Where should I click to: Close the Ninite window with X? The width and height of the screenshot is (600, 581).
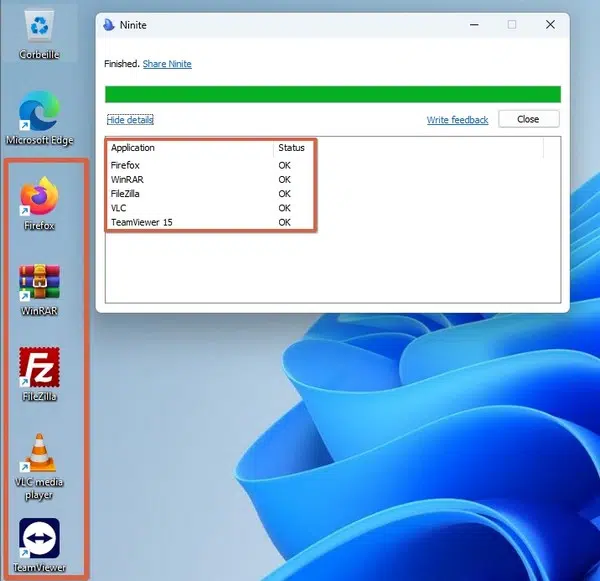point(550,25)
